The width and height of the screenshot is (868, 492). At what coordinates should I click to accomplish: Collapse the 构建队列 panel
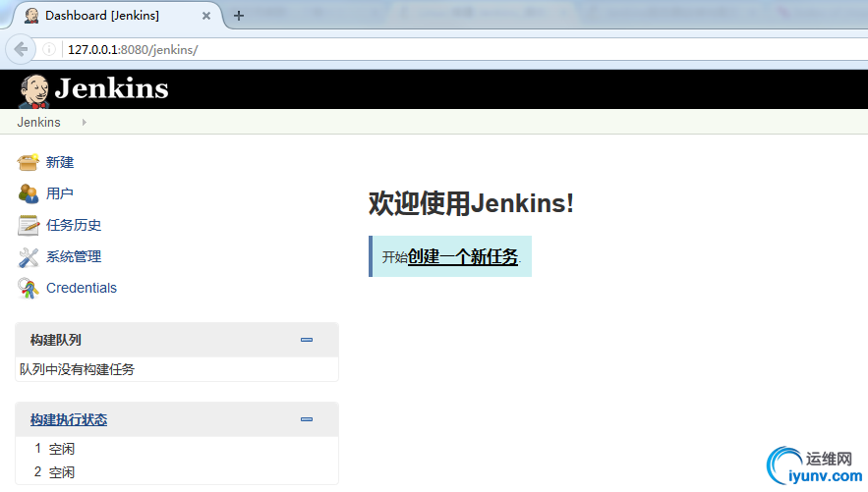307,340
